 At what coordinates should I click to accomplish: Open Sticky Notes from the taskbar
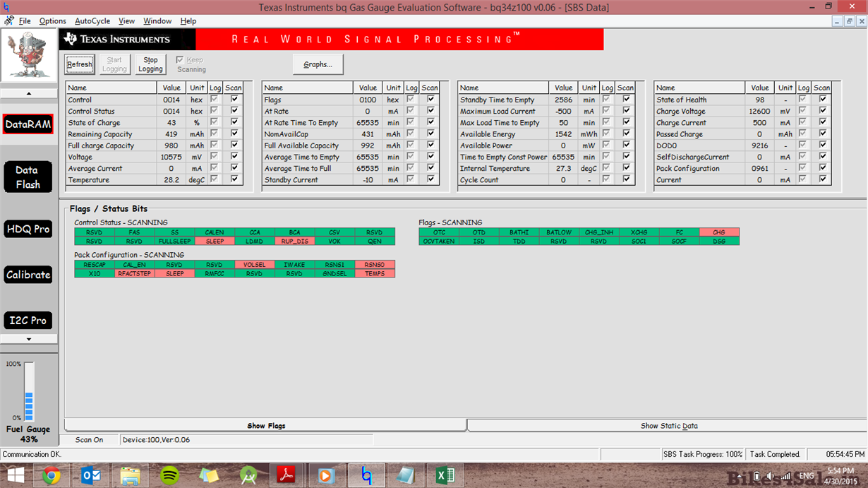(210, 476)
